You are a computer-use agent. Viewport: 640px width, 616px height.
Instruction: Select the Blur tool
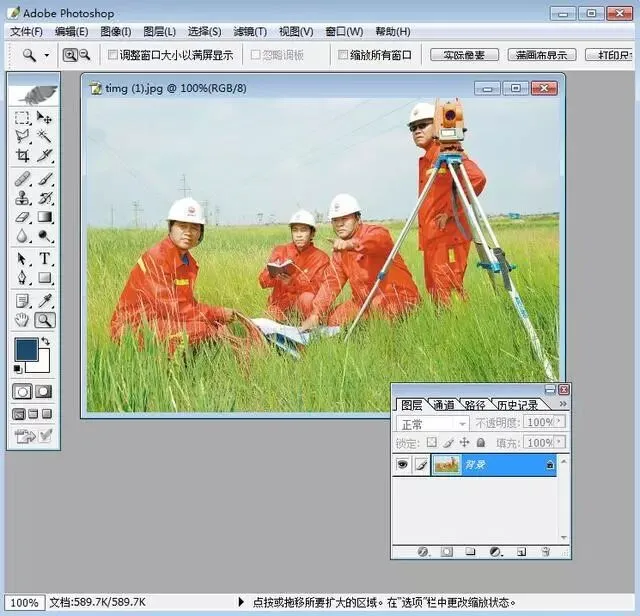pyautogui.click(x=22, y=236)
